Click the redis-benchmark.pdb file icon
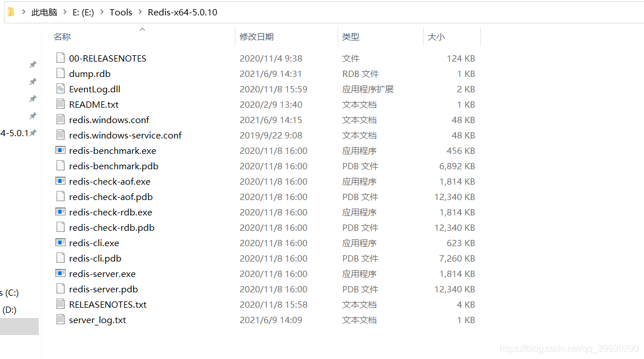This screenshot has width=644, height=359. click(x=60, y=166)
